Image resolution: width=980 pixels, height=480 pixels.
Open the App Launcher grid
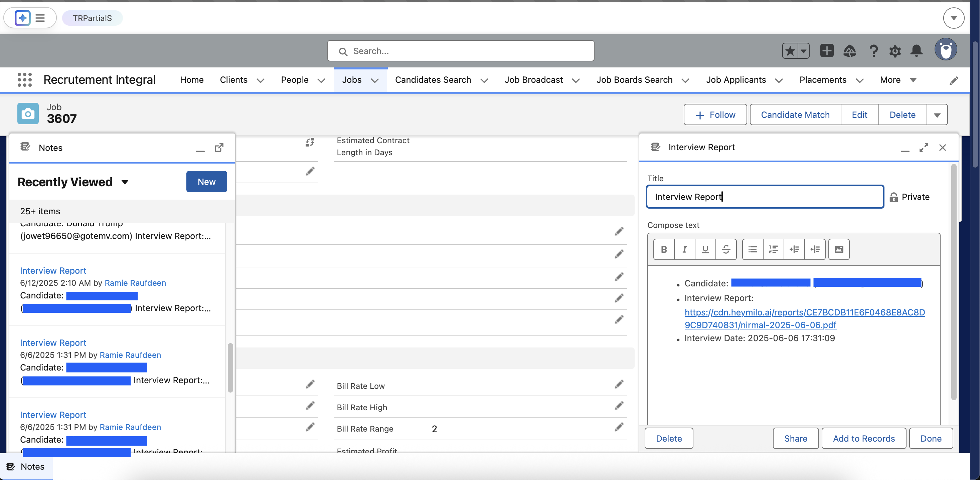coord(25,80)
